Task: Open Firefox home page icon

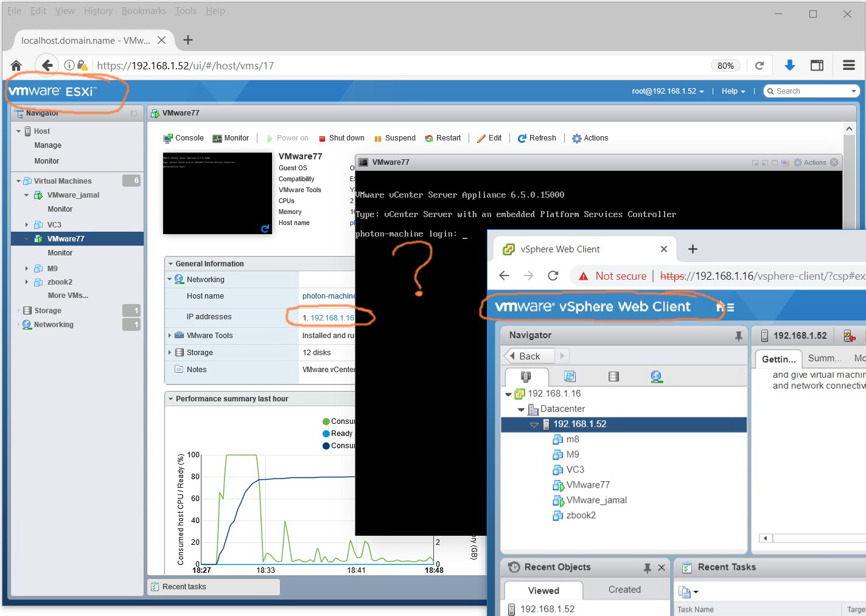Action: pos(16,66)
